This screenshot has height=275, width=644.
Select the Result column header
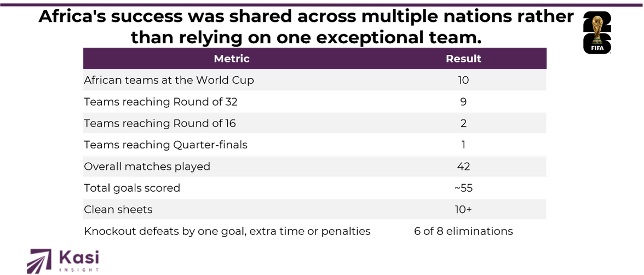(463, 59)
